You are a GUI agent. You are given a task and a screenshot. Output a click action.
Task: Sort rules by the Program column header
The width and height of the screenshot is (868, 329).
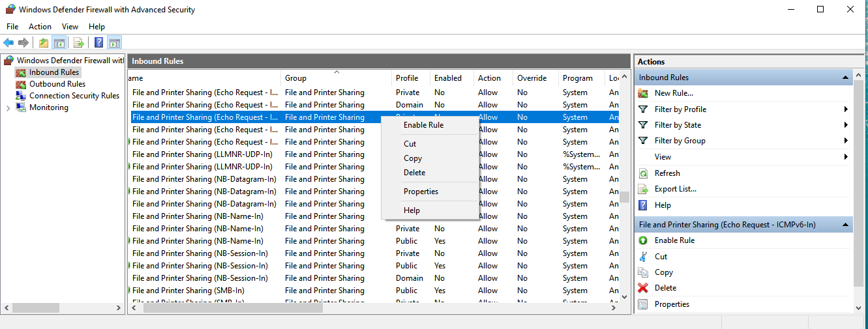[x=581, y=78]
